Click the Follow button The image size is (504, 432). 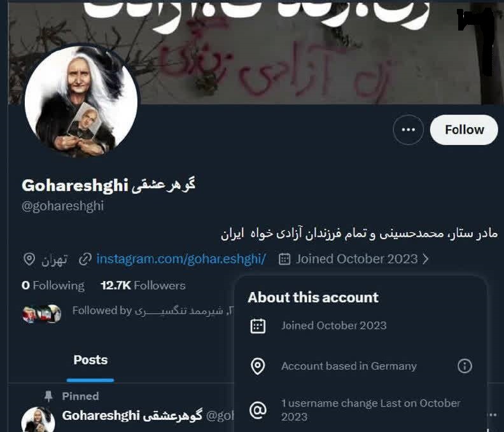(x=464, y=130)
